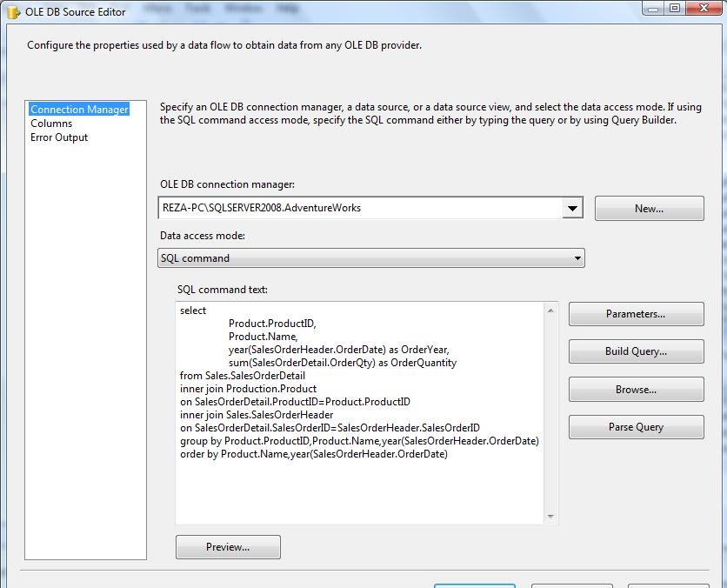The height and width of the screenshot is (588, 727).
Task: Click the Preview... button
Action: coord(228,547)
